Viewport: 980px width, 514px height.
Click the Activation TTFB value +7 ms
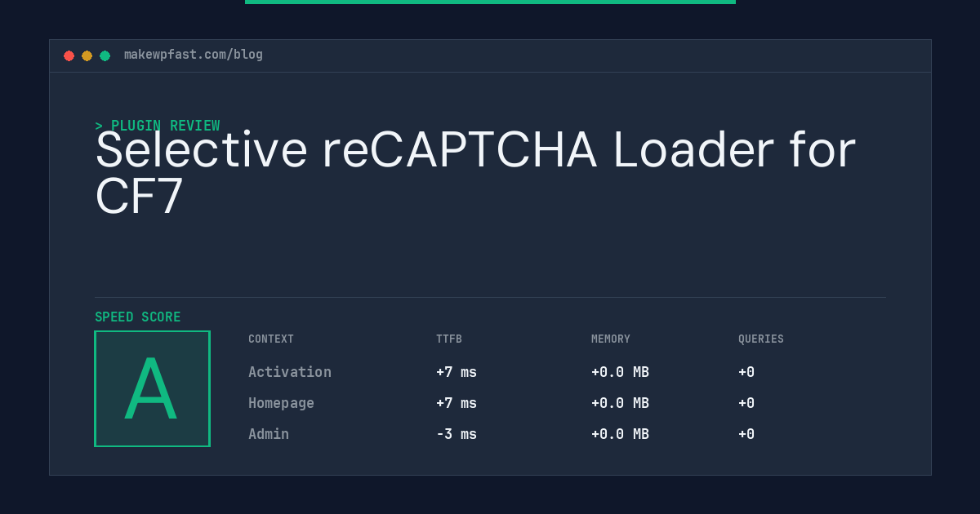457,372
